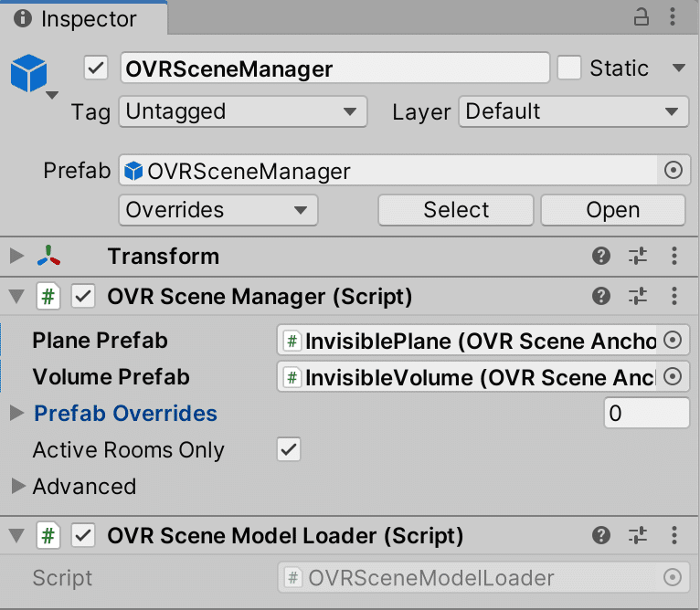Screen dimensions: 700x610
Task: Disable the OVR Scene Model Loader script
Action: coord(84,535)
